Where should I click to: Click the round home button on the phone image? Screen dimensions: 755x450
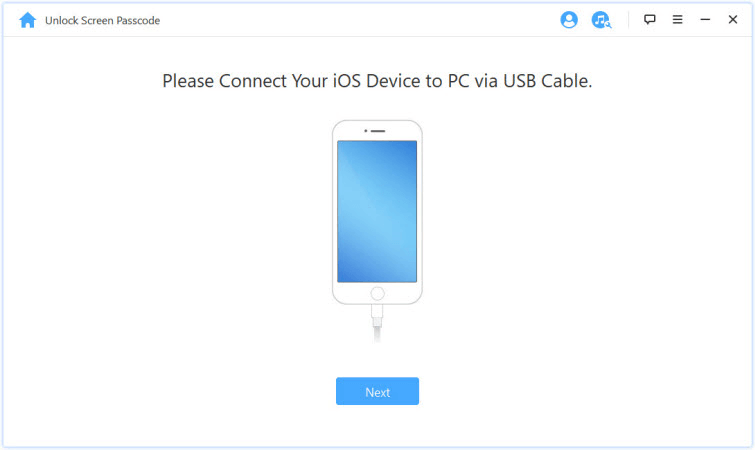pos(377,293)
